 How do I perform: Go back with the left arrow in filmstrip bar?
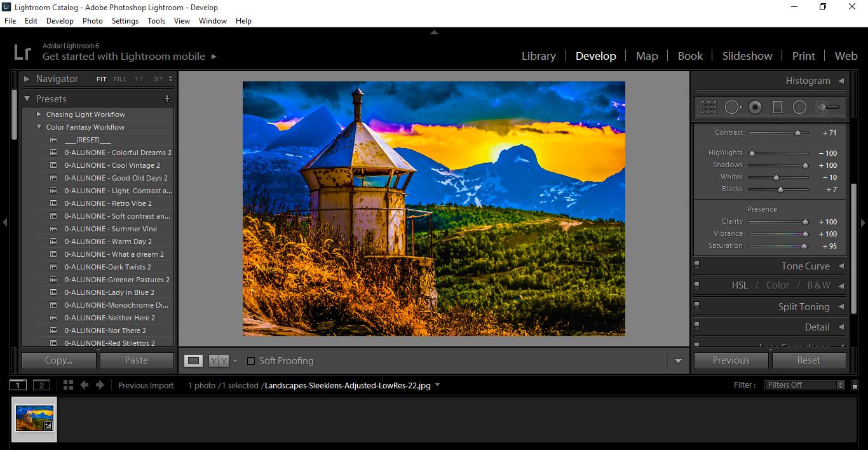click(x=84, y=385)
